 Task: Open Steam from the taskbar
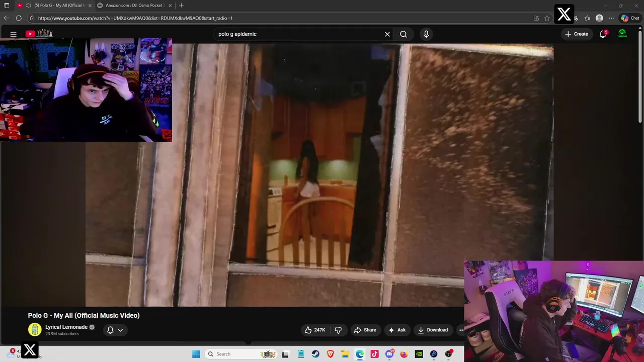(x=315, y=354)
